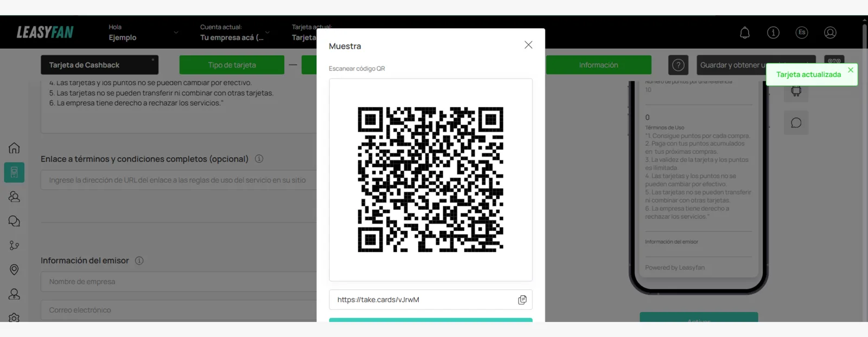The height and width of the screenshot is (337, 868).
Task: Open the messages sidebar icon
Action: (x=14, y=221)
